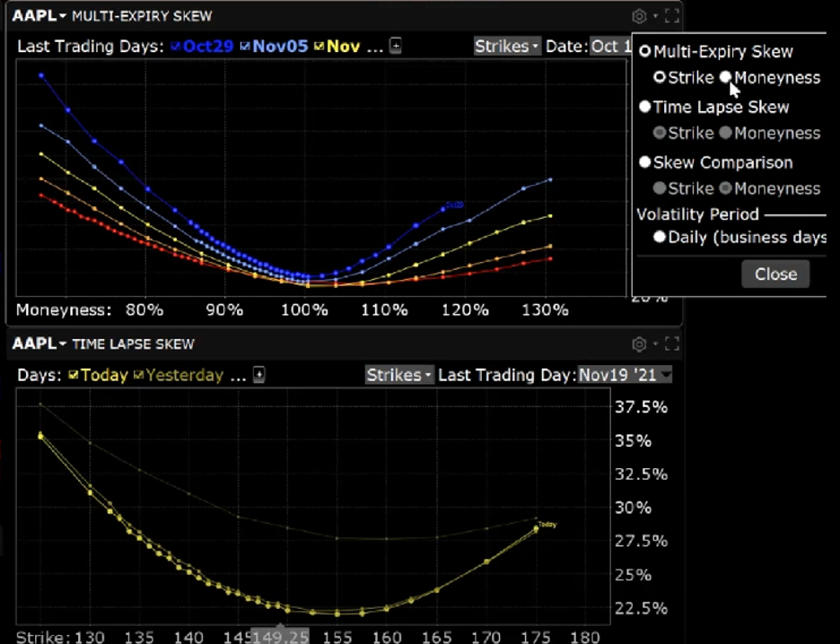Select Moneyness under Skew Comparison
The image size is (840, 644).
[725, 188]
